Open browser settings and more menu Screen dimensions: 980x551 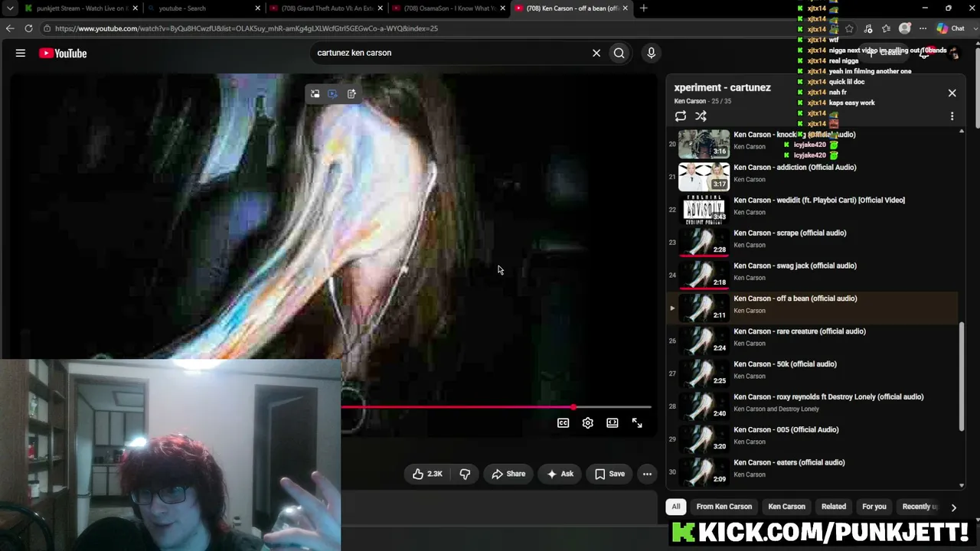(923, 28)
